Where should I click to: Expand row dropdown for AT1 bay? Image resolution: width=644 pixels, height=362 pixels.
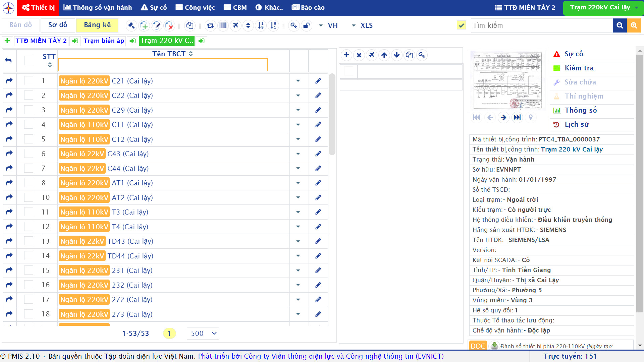coord(298,183)
